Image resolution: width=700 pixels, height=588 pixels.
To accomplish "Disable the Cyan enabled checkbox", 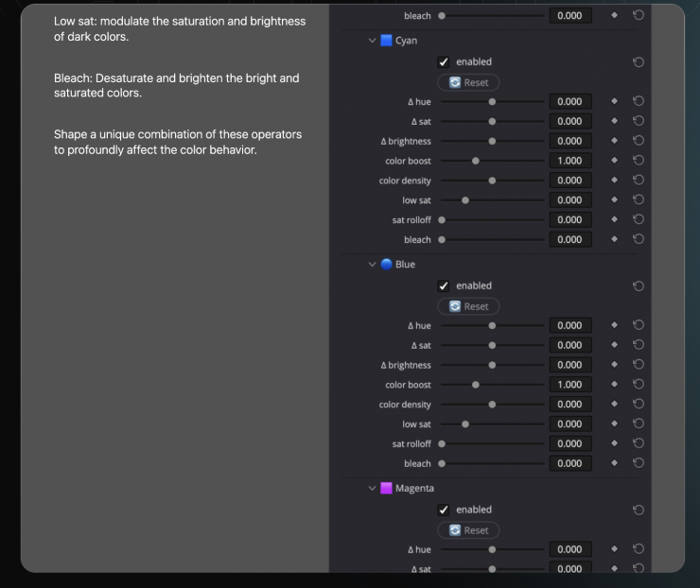I will tap(444, 62).
